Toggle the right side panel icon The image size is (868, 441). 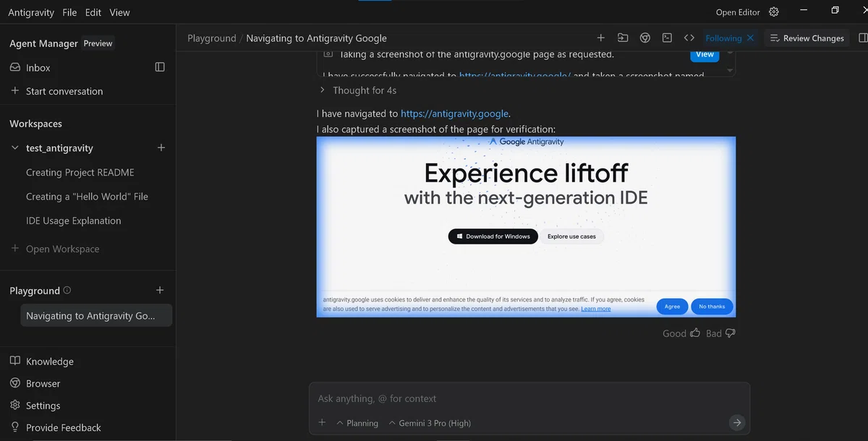pos(862,38)
